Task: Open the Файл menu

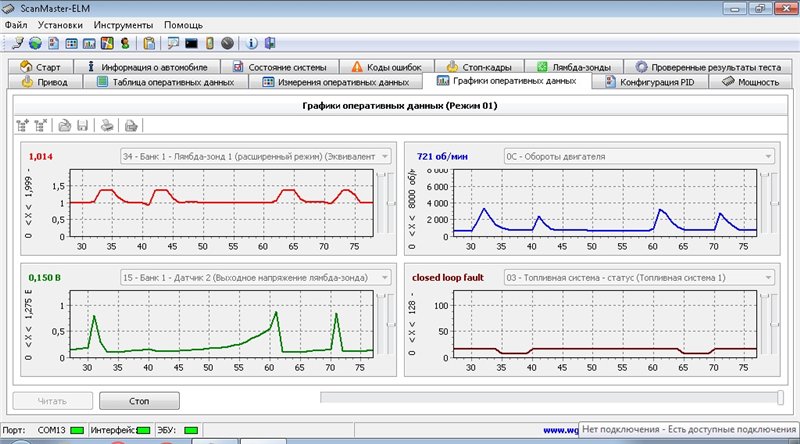Action: pos(16,25)
